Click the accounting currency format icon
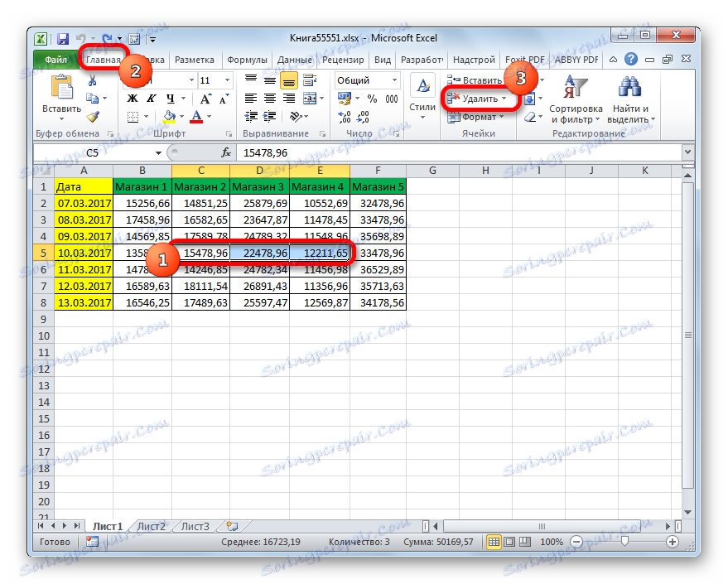 click(x=345, y=99)
